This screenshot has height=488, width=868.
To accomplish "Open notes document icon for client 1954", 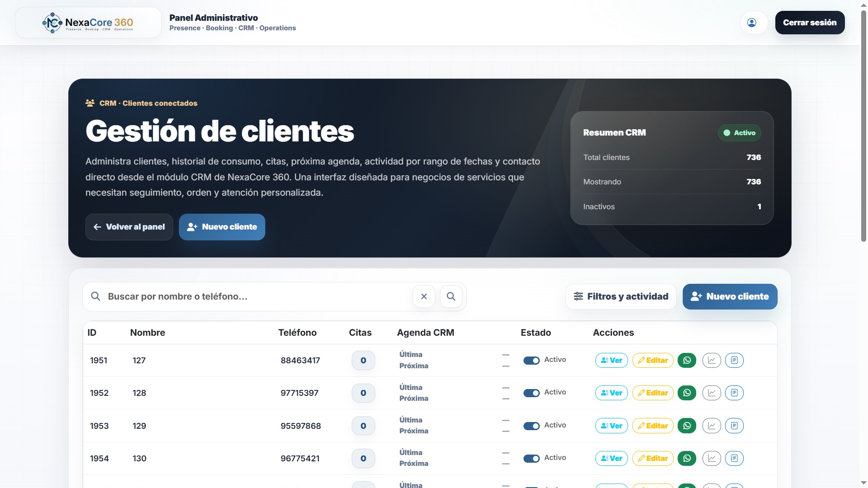I will click(x=734, y=458).
